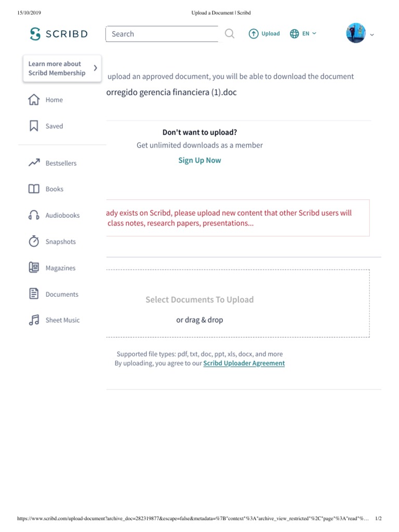Image resolution: width=399 pixels, height=532 pixels.
Task: Click the Snapshots stopwatch icon
Action: click(34, 242)
